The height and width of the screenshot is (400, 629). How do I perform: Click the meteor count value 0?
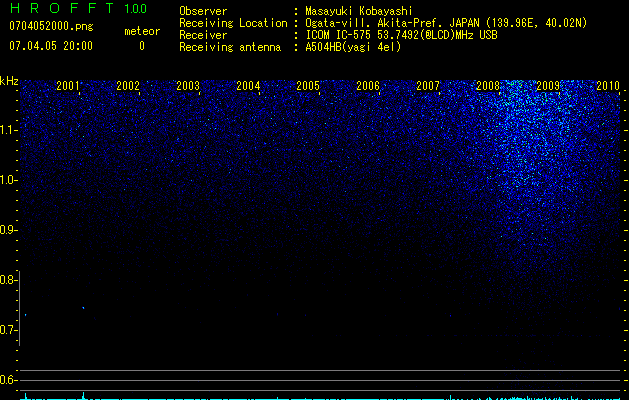tap(142, 46)
